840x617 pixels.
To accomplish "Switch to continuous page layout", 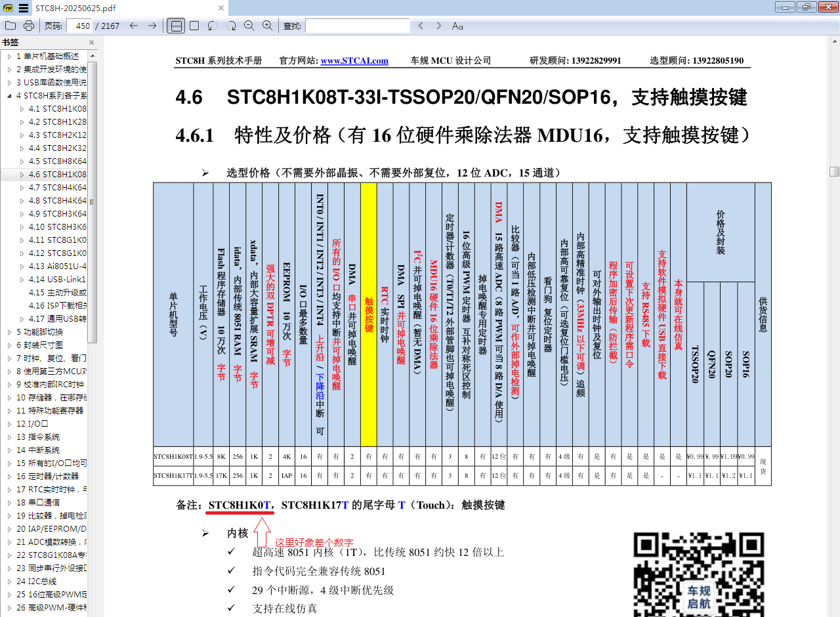I will click(175, 26).
